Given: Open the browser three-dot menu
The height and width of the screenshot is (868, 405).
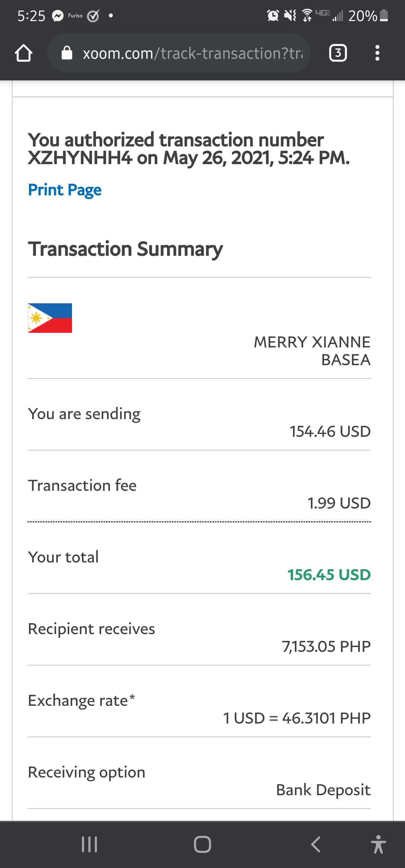Looking at the screenshot, I should (377, 53).
